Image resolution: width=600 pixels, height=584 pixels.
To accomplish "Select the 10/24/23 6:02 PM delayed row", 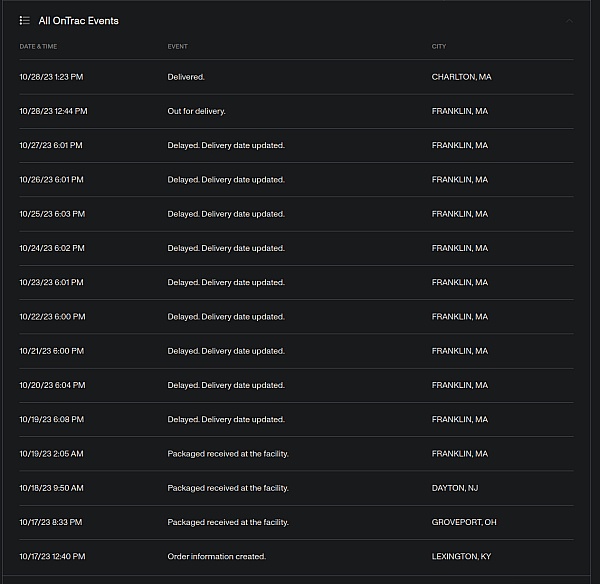I will 226,248.
